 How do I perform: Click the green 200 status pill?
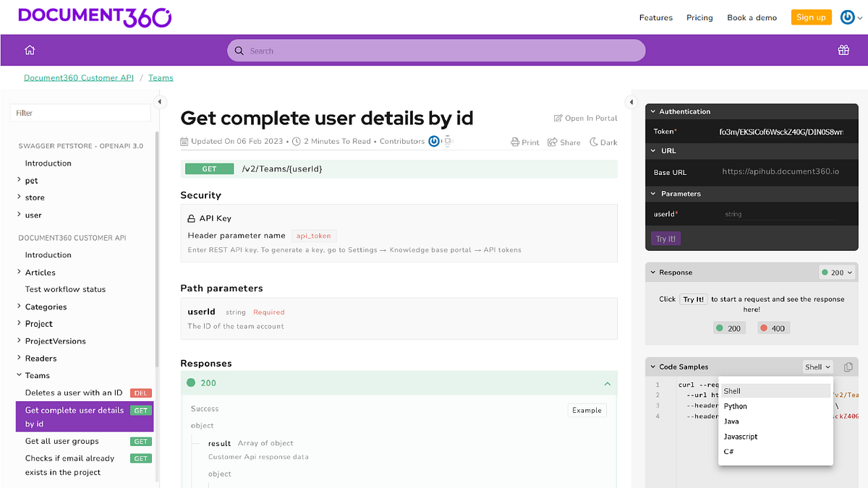(729, 328)
